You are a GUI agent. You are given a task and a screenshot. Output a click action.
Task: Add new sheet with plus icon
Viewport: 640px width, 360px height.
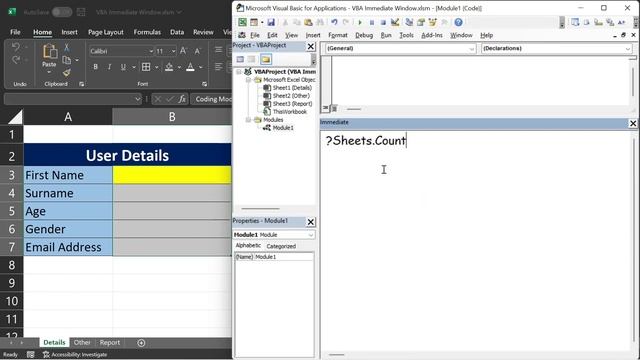[141, 343]
